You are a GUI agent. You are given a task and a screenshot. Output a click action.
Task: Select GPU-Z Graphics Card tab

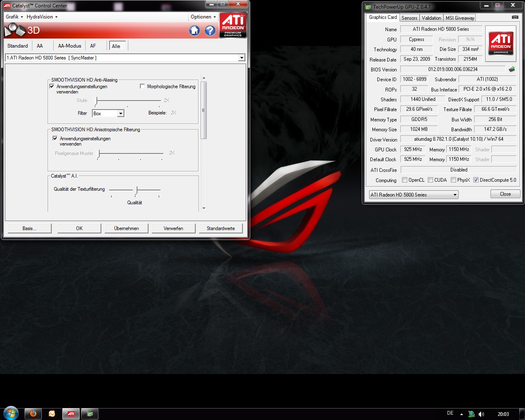(x=383, y=17)
